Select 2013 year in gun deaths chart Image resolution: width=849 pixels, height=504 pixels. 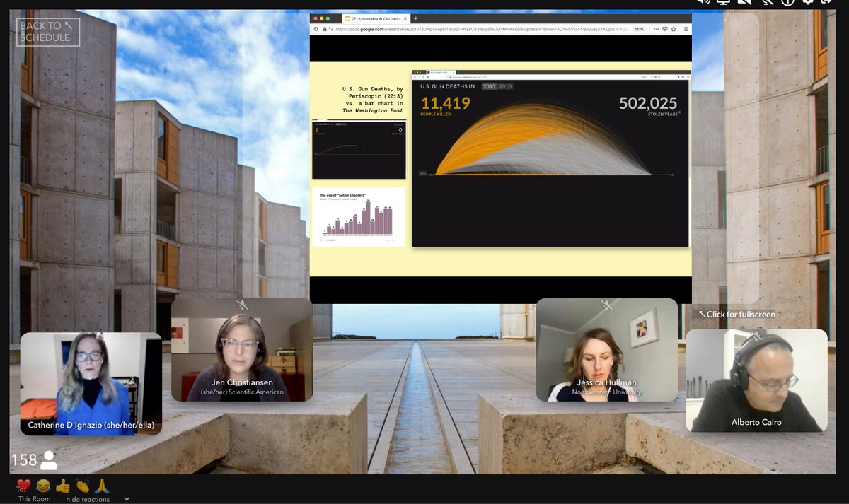coord(489,86)
